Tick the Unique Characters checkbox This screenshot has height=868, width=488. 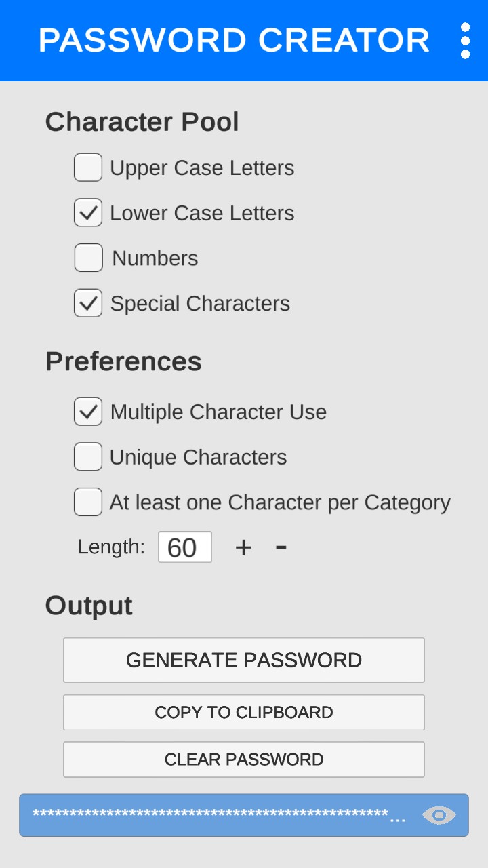click(x=88, y=457)
